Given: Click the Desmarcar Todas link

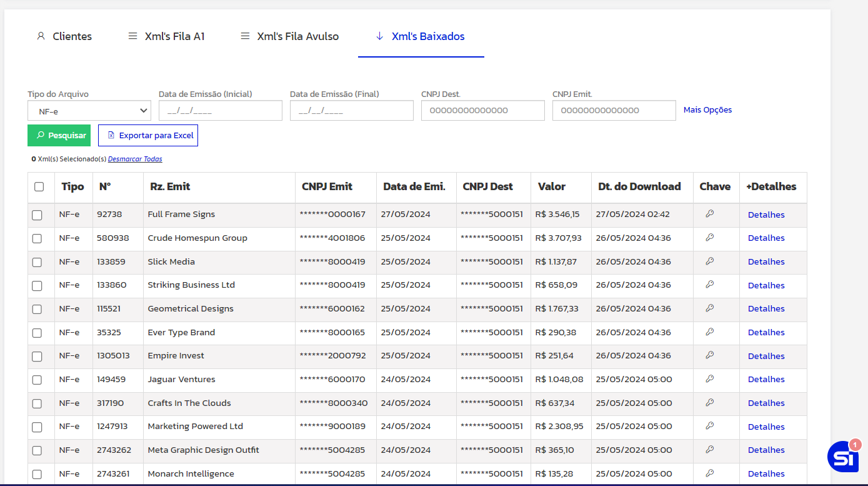Looking at the screenshot, I should [x=135, y=159].
